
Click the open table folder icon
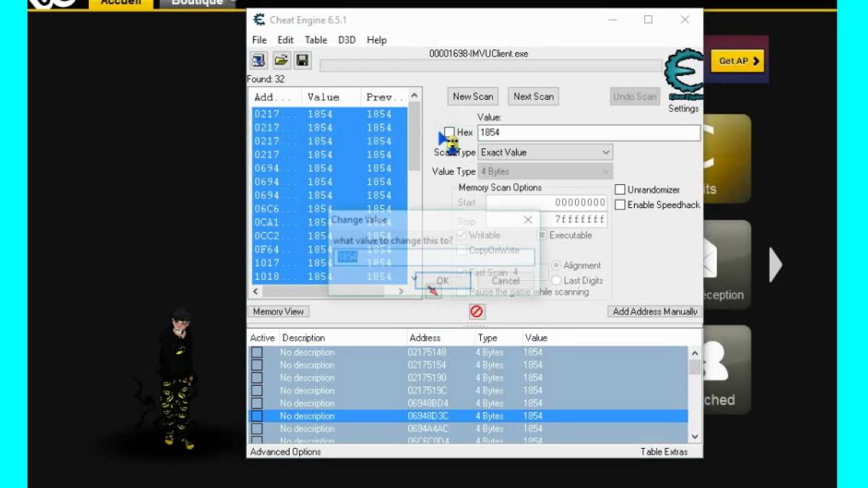281,60
